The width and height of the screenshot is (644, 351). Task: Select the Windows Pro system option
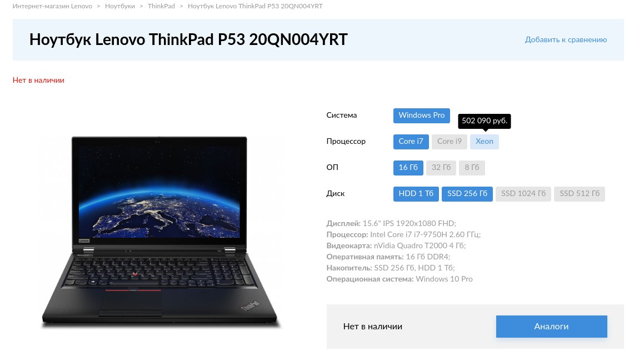(x=421, y=116)
